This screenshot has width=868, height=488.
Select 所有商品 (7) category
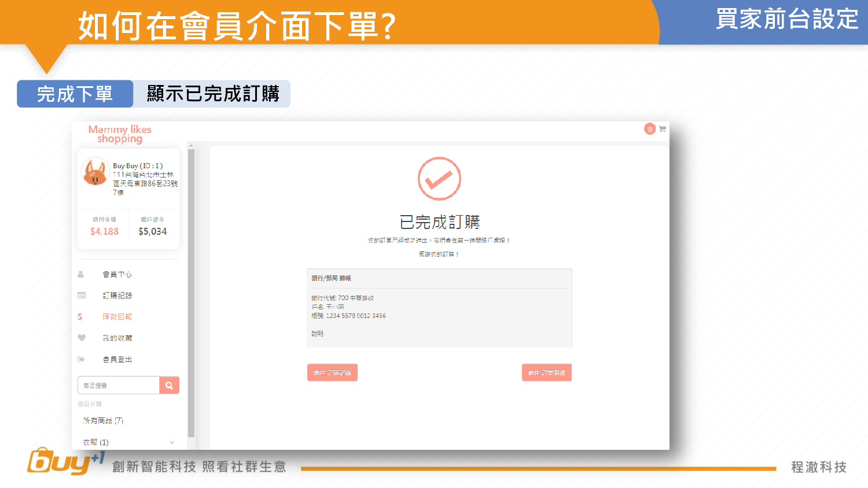pyautogui.click(x=103, y=421)
